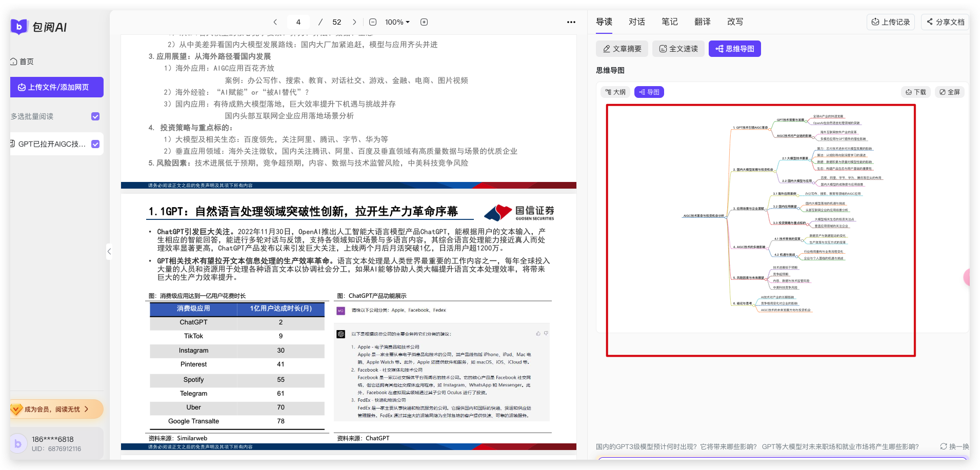
Task: Click the page number field showing 4
Action: click(298, 22)
